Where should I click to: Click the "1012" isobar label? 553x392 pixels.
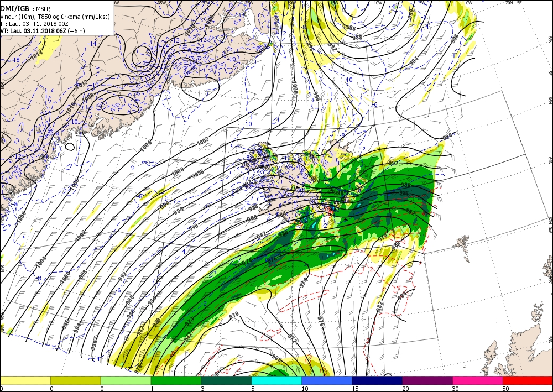82,84
